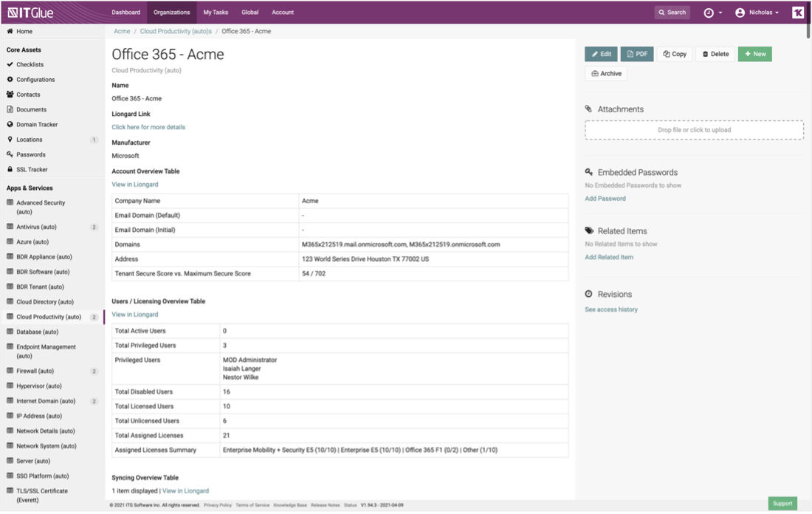This screenshot has width=812, height=514.
Task: Click the IT Glue logo
Action: (x=30, y=13)
